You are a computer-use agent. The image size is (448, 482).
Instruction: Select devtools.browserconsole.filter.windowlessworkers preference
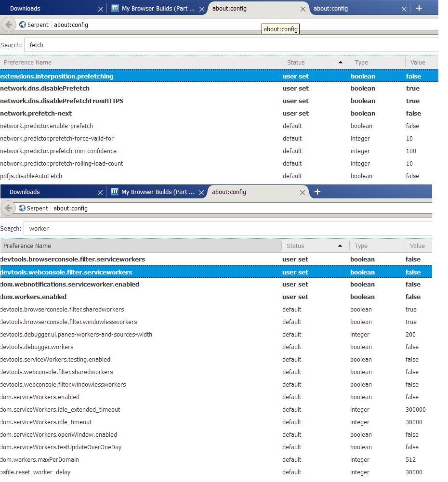pos(216,322)
